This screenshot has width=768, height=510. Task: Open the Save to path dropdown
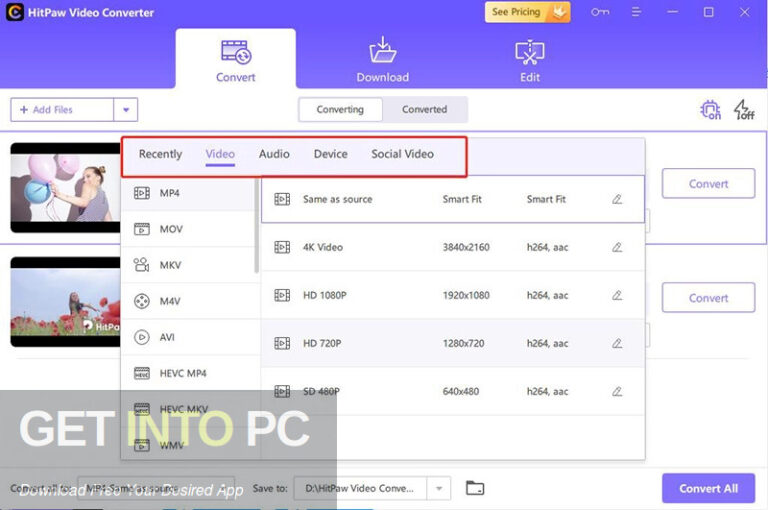coord(439,488)
